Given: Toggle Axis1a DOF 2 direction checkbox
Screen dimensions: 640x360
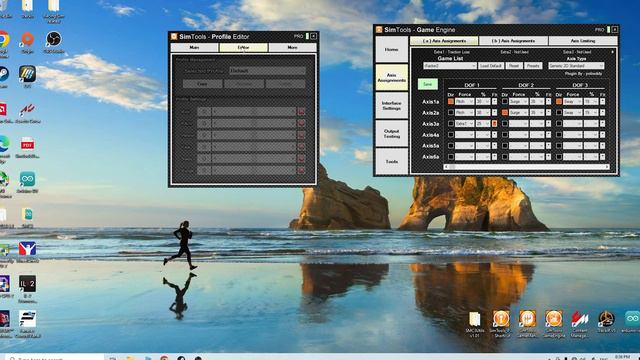Looking at the screenshot, I should 504,101.
